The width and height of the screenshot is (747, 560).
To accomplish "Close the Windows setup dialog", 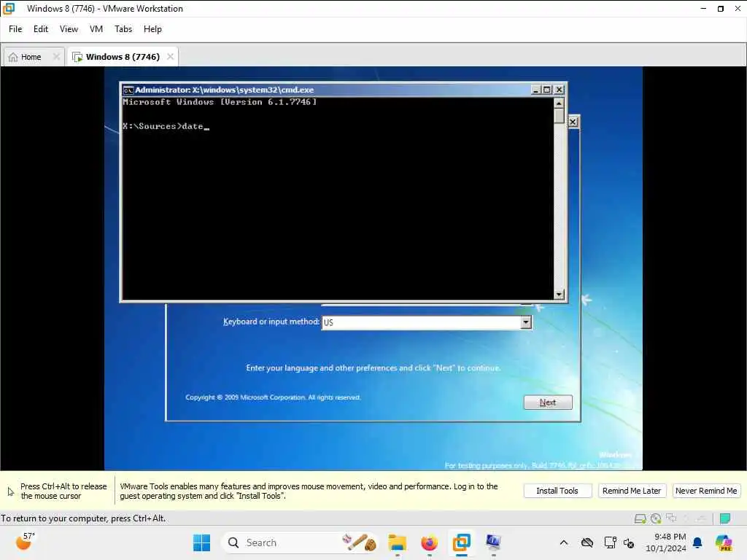I will (x=573, y=122).
